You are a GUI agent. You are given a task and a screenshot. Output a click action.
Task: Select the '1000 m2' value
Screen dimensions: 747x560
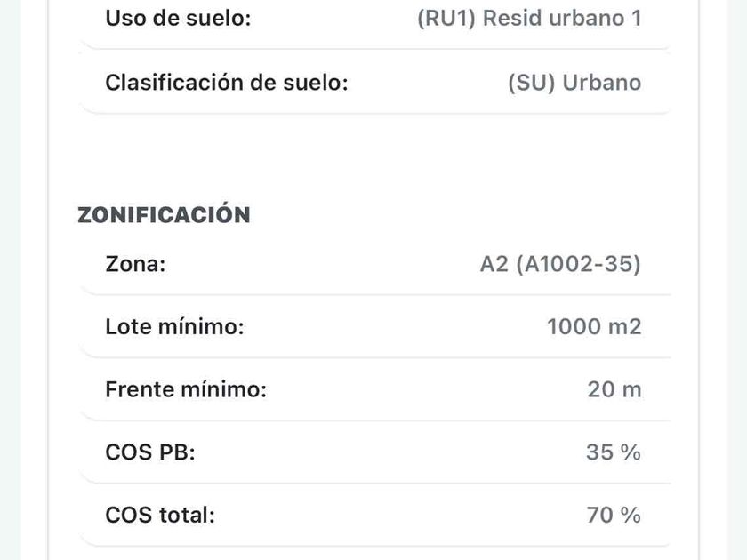[593, 327]
